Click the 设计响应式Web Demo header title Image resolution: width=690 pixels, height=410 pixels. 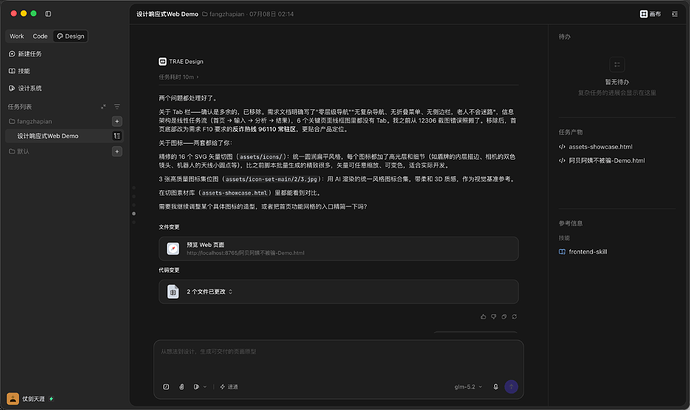(x=167, y=14)
